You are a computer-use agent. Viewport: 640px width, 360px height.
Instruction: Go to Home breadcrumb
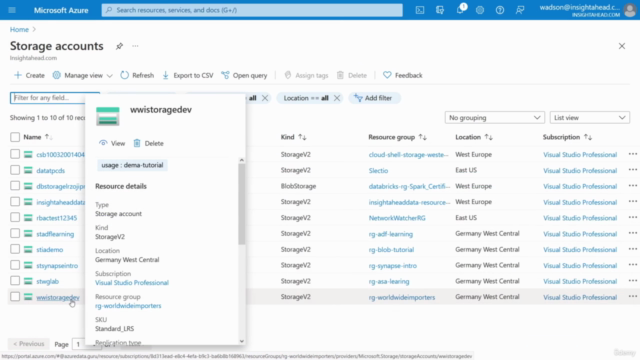coord(19,29)
